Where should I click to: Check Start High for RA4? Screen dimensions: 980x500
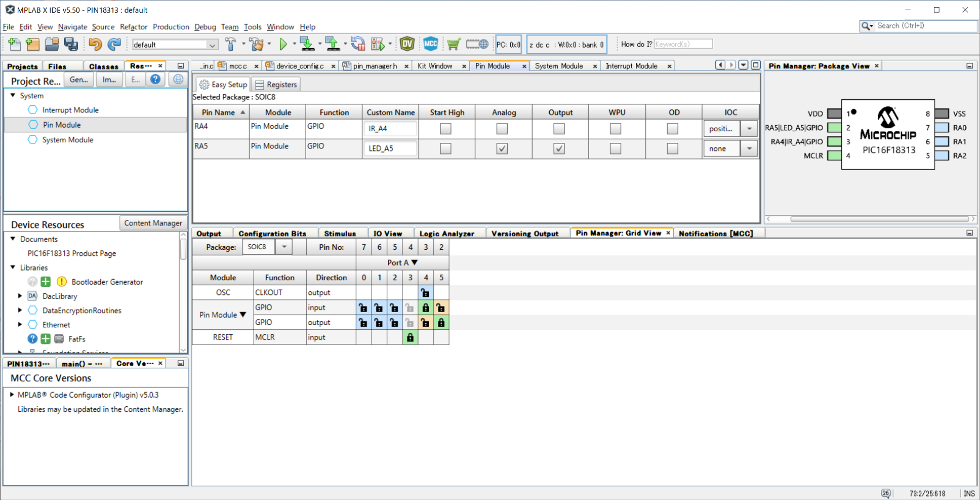tap(445, 129)
